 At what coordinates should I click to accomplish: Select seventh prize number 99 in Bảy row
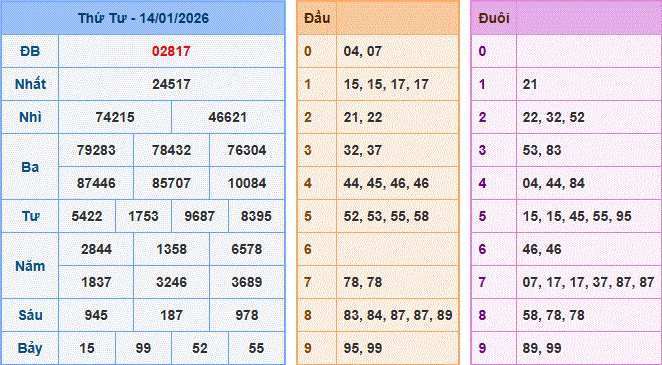click(143, 349)
